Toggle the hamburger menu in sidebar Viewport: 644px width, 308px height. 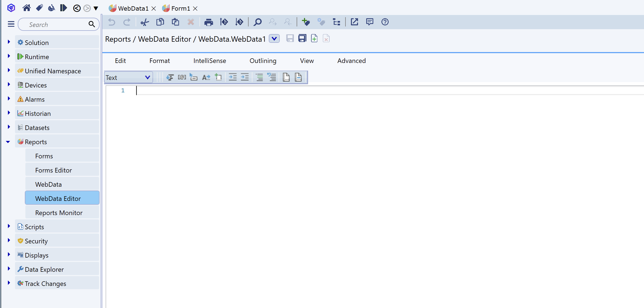(11, 25)
